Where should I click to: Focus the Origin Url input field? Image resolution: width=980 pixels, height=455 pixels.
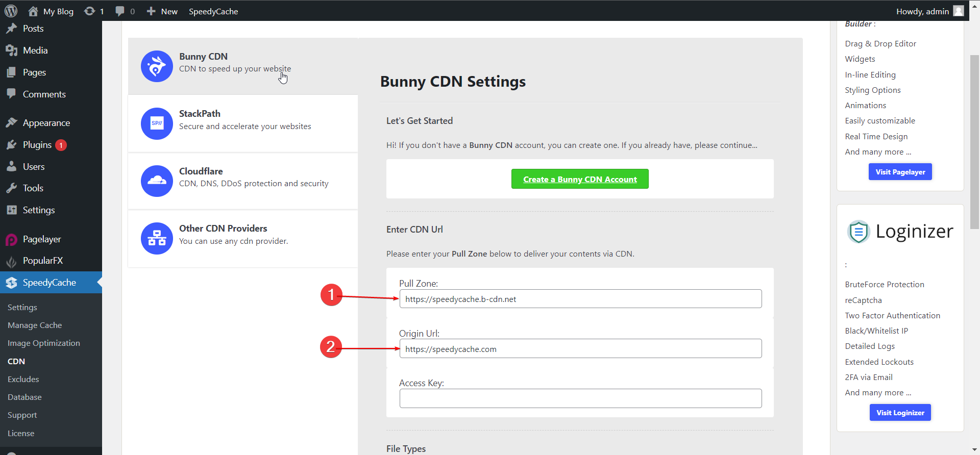tap(581, 349)
